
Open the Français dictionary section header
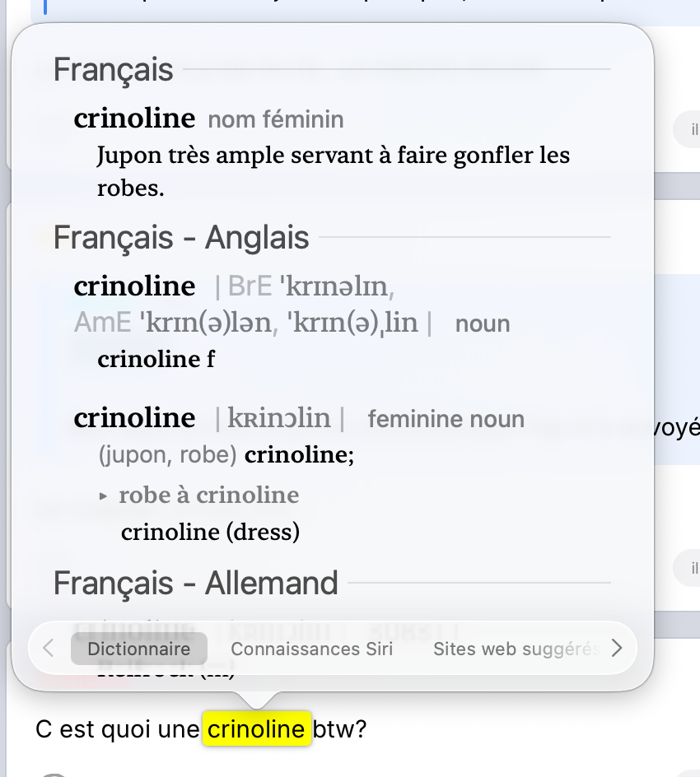pyautogui.click(x=114, y=70)
